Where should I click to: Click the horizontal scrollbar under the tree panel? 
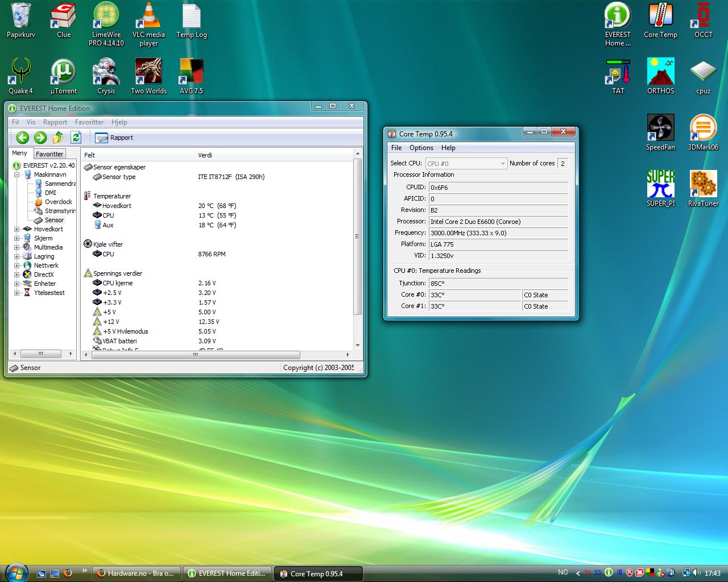(42, 354)
